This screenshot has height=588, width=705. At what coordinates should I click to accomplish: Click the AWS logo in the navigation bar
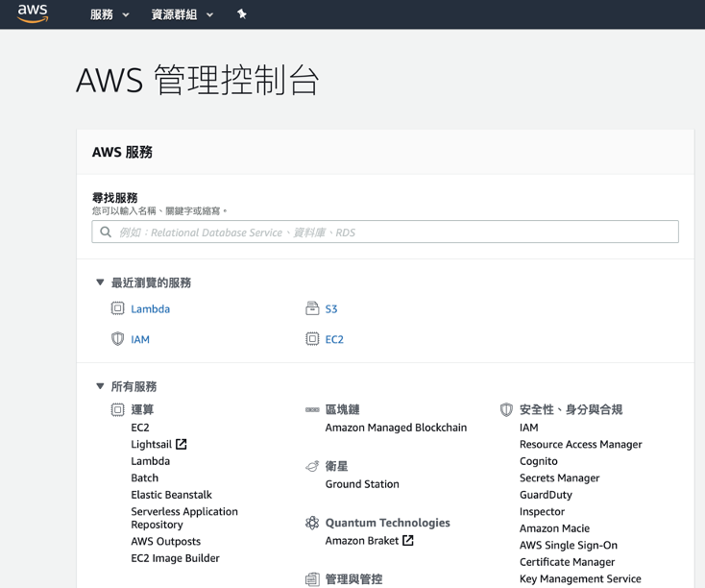click(x=33, y=13)
